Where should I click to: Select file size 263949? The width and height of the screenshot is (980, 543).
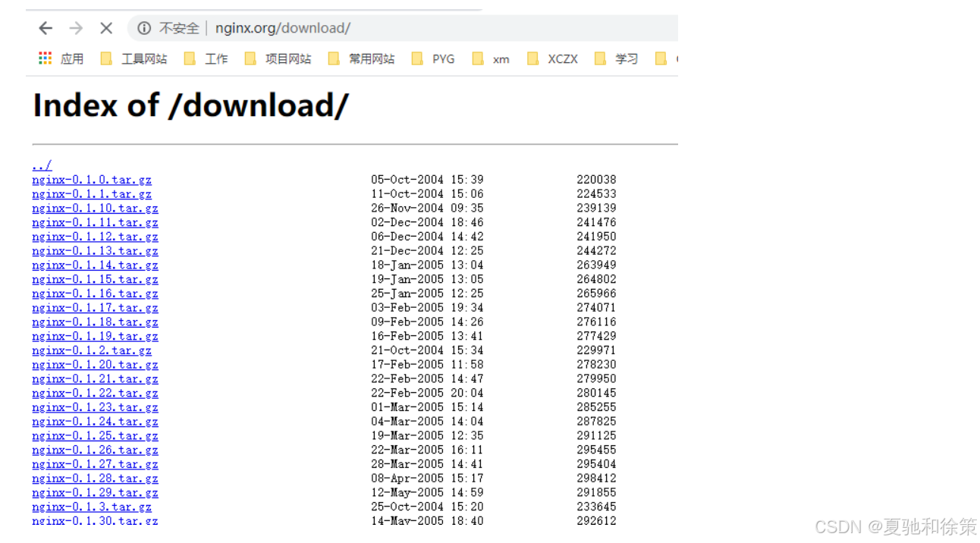pos(596,265)
